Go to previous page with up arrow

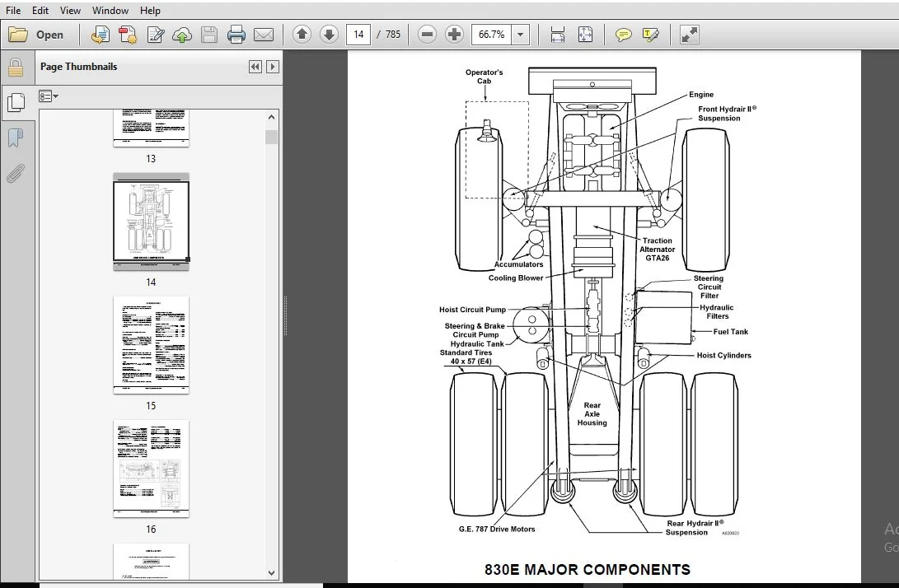302,35
